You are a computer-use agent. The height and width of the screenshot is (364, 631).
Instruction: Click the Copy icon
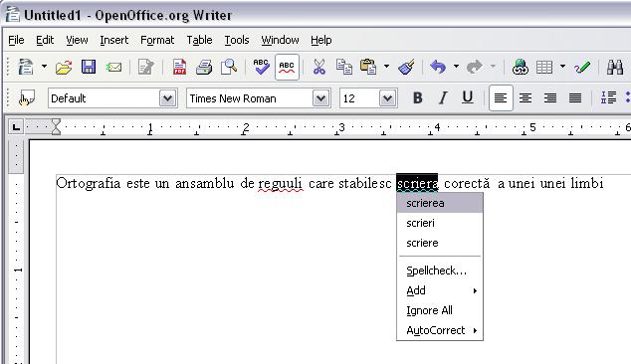pyautogui.click(x=343, y=67)
